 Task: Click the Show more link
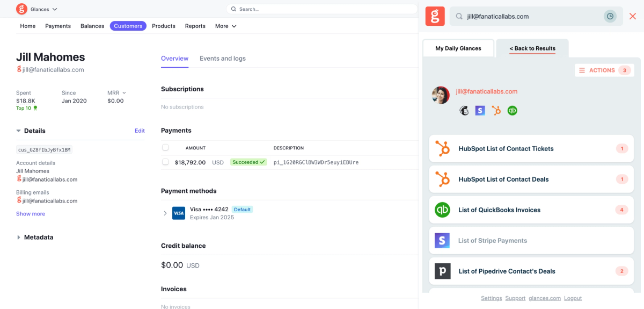click(31, 214)
